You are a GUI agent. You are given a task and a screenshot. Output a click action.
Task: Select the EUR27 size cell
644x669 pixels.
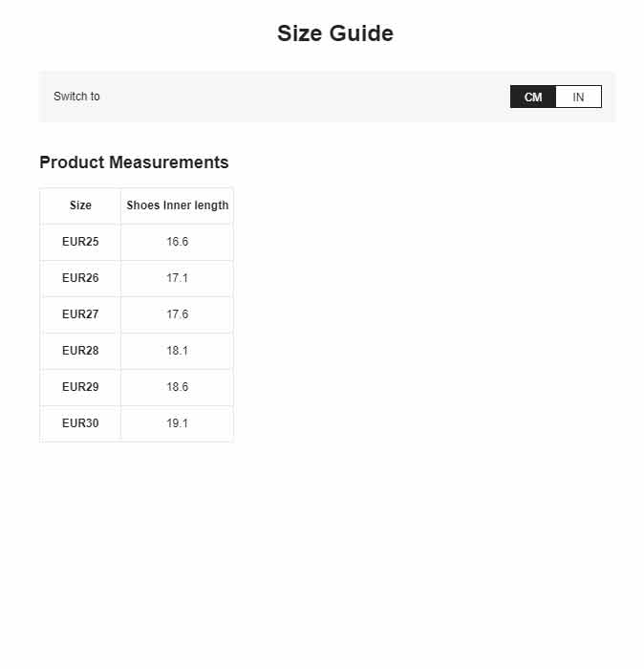[x=80, y=314]
